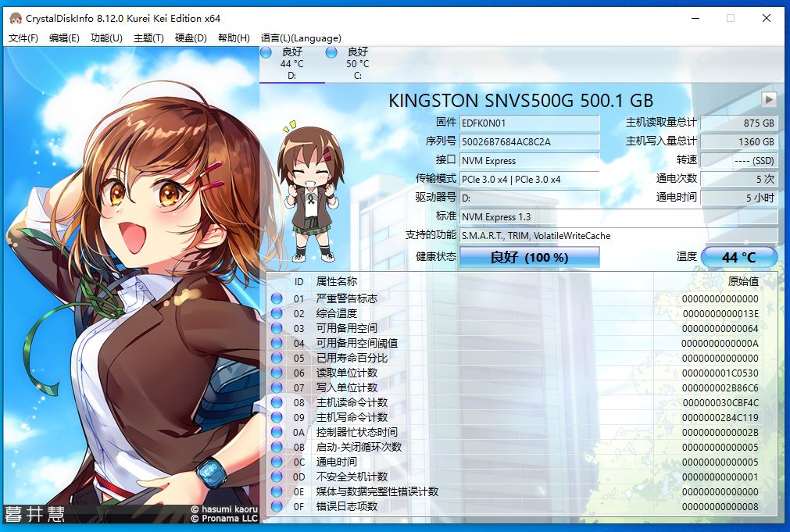Click the next disk arrow button

point(768,100)
